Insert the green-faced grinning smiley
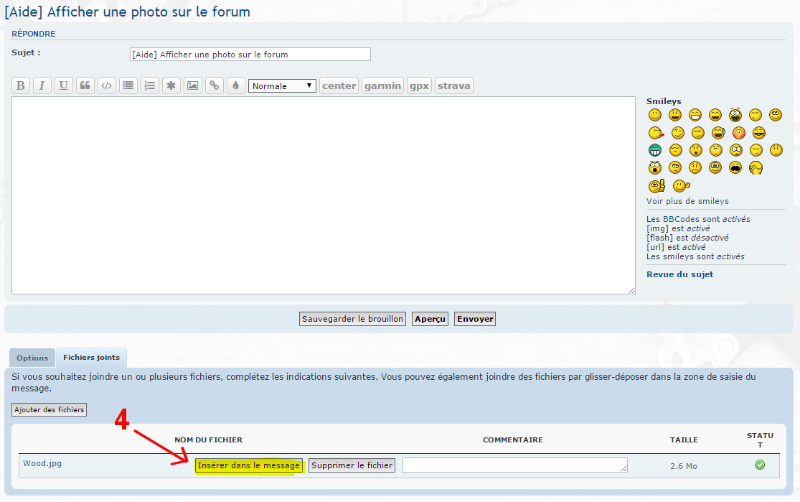 [655, 150]
